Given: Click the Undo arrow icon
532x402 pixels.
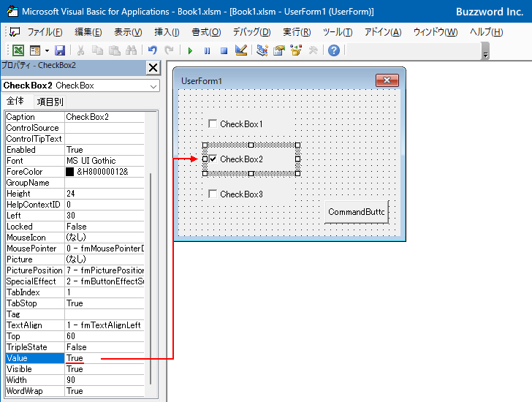Looking at the screenshot, I should [152, 50].
